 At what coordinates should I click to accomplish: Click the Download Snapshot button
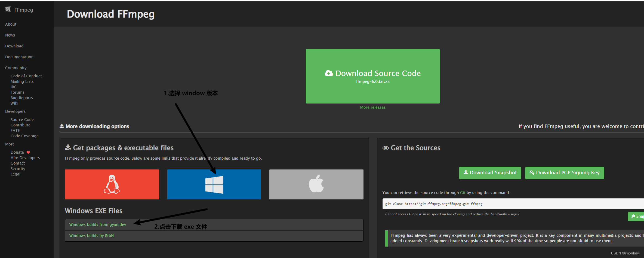490,173
